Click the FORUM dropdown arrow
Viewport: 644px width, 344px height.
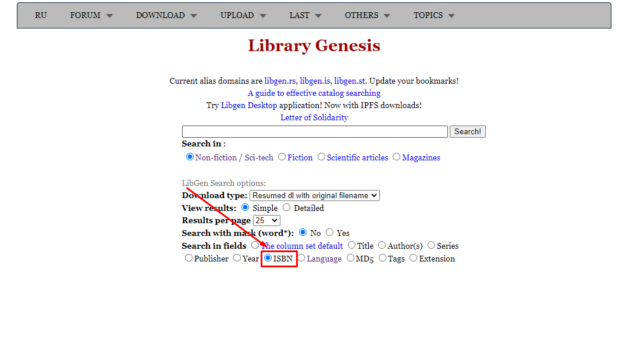[109, 16]
